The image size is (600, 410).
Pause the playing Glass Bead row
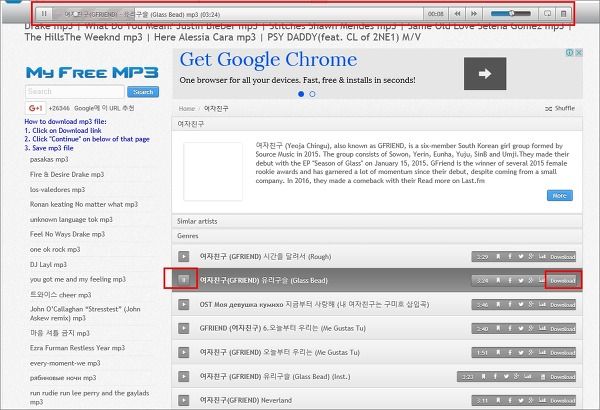pyautogui.click(x=184, y=280)
